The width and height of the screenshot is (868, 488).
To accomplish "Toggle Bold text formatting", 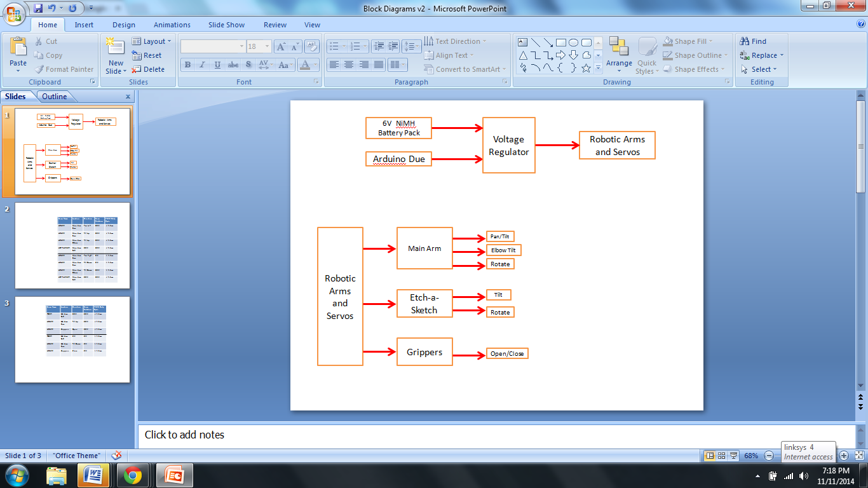I will (187, 65).
